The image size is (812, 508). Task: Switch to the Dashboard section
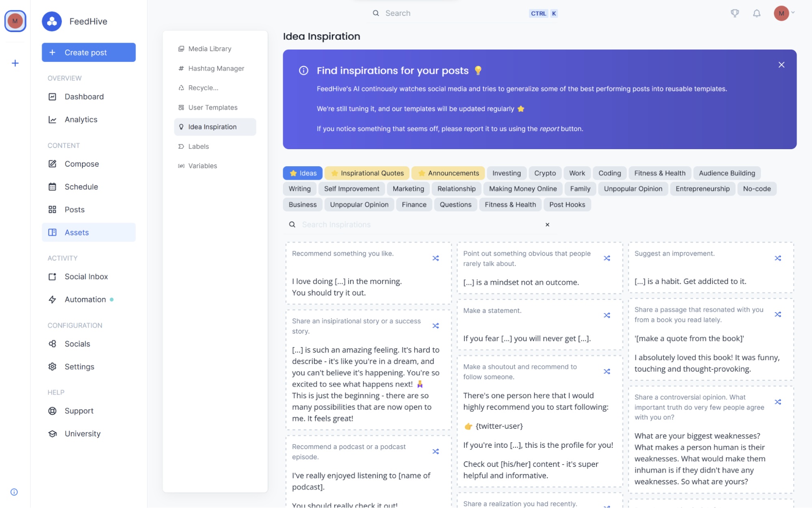click(x=84, y=97)
